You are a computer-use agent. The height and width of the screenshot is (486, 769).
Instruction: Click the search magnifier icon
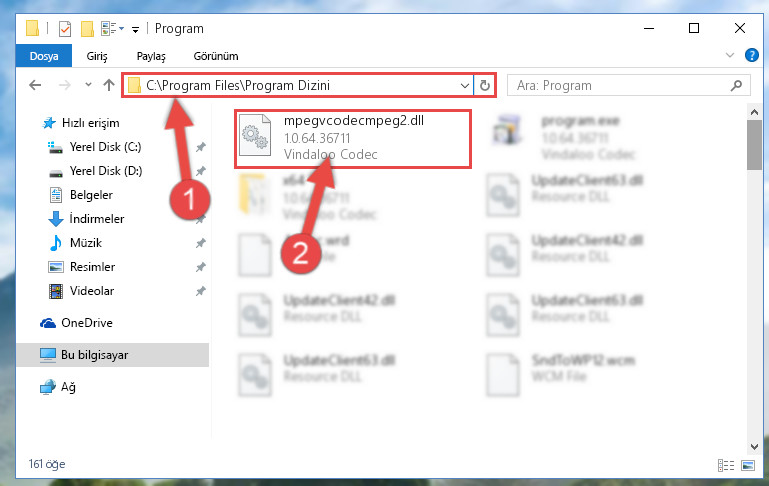736,86
